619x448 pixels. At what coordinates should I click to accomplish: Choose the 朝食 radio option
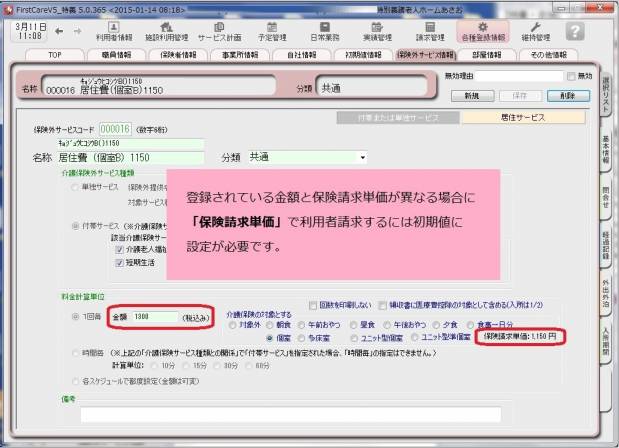(270, 325)
